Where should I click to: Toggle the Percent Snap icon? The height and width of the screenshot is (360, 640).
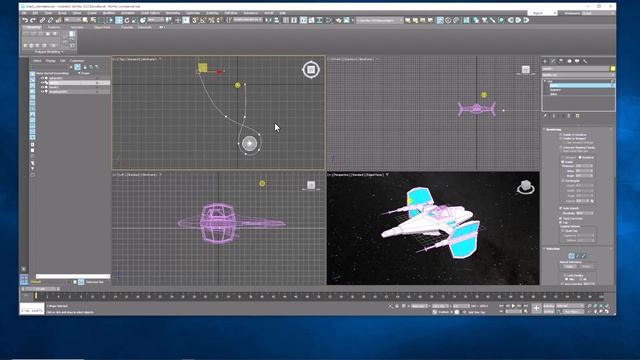point(211,20)
